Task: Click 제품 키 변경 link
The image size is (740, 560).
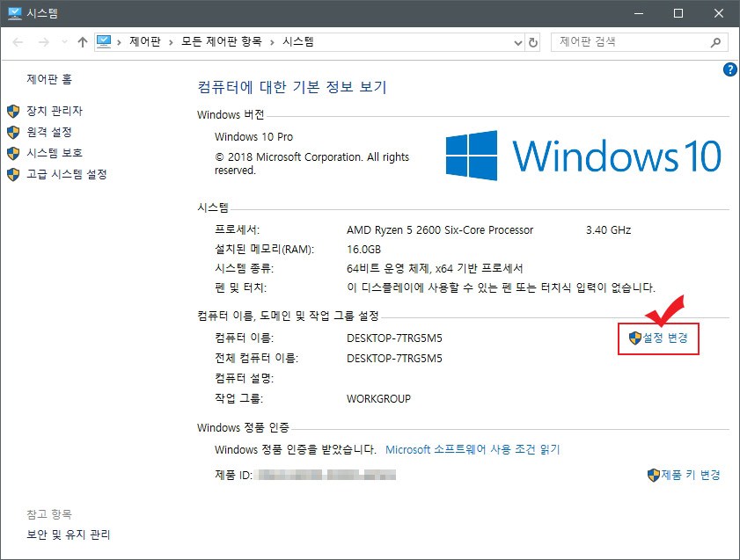Action: click(691, 475)
